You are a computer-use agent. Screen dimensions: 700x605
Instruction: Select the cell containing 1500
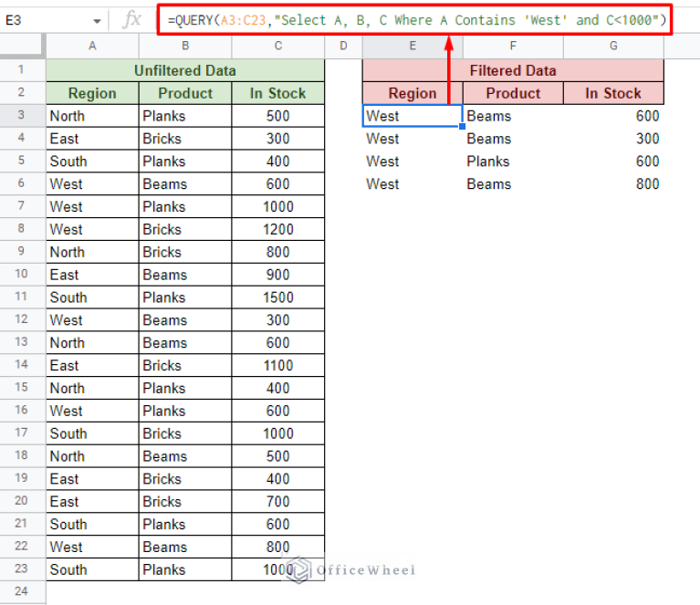(277, 297)
